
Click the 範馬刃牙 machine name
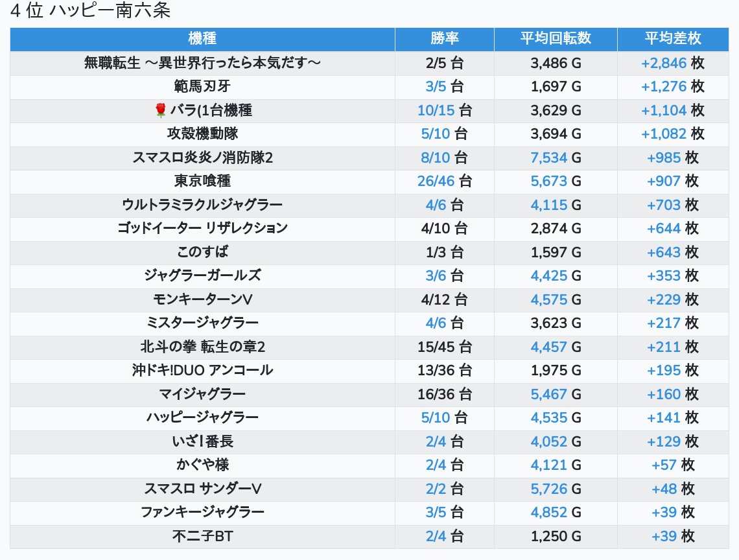coord(202,87)
